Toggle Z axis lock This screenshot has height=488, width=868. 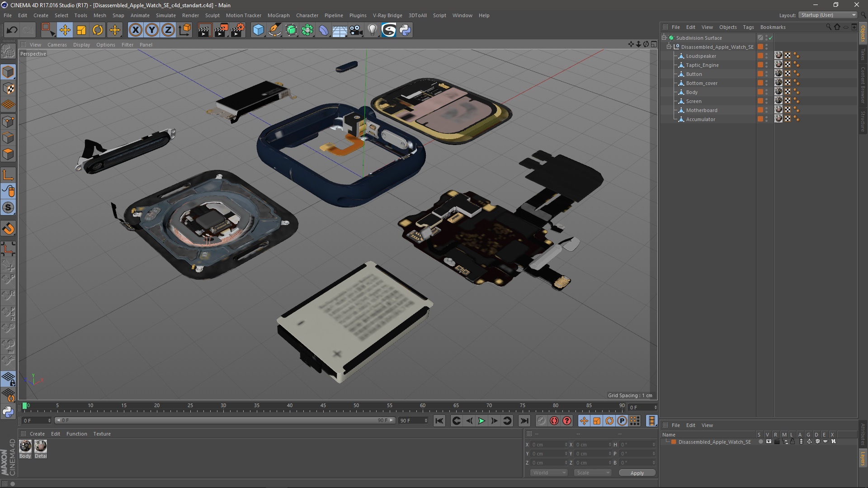click(x=168, y=30)
